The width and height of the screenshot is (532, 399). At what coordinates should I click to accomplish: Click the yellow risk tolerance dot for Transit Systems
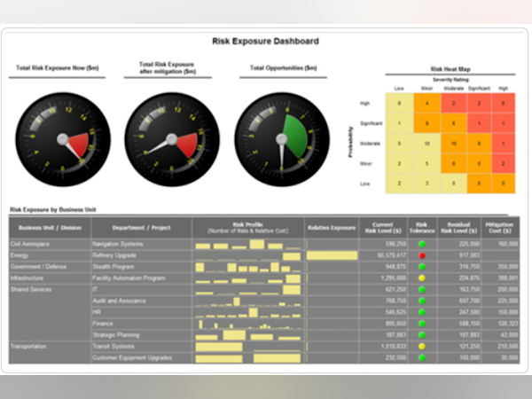[422, 347]
